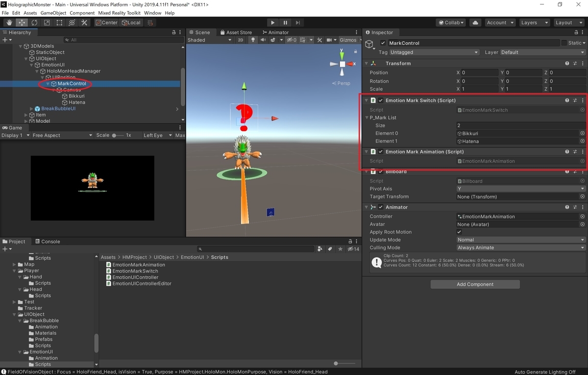Viewport: 588px width, 375px height.
Task: Toggle Center pivot mode button
Action: coord(106,23)
